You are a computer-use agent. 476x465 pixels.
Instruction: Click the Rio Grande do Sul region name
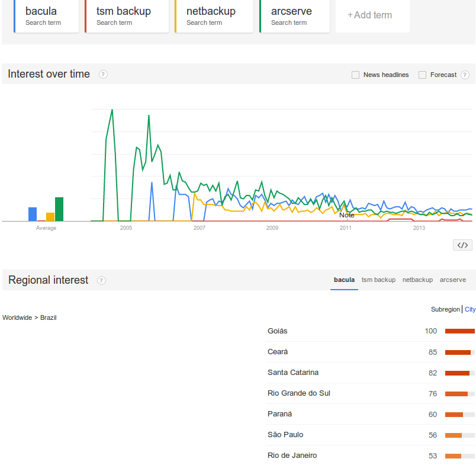coord(299,393)
